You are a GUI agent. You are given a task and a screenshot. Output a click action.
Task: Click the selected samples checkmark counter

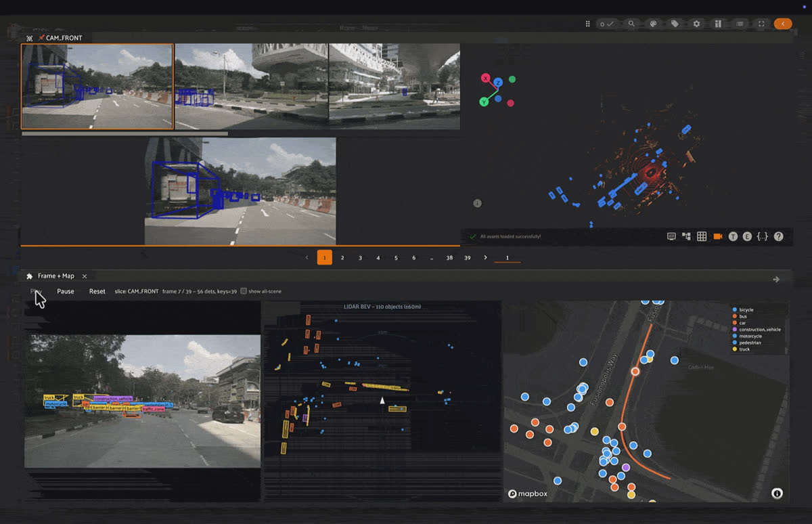coord(606,24)
